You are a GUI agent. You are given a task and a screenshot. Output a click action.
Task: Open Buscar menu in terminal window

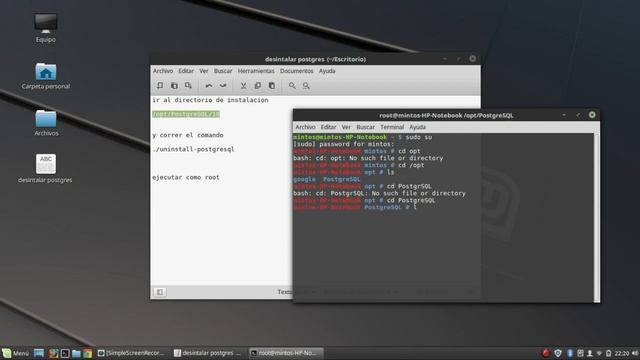pyautogui.click(x=365, y=127)
